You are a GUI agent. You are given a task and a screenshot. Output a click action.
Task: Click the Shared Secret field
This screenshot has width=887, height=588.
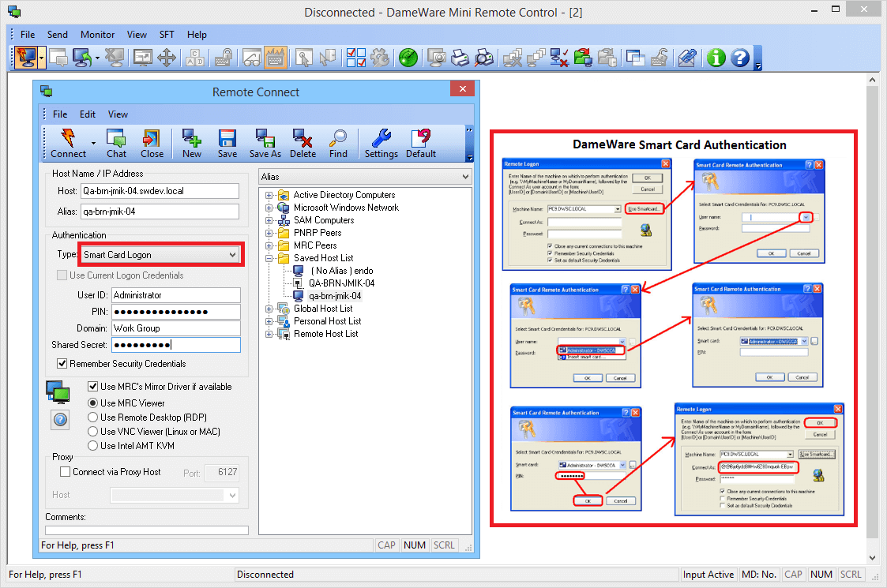tap(175, 345)
